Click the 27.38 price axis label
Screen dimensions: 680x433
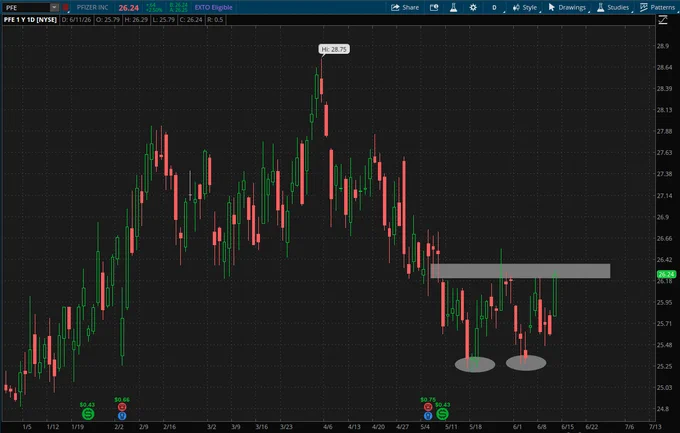click(664, 174)
